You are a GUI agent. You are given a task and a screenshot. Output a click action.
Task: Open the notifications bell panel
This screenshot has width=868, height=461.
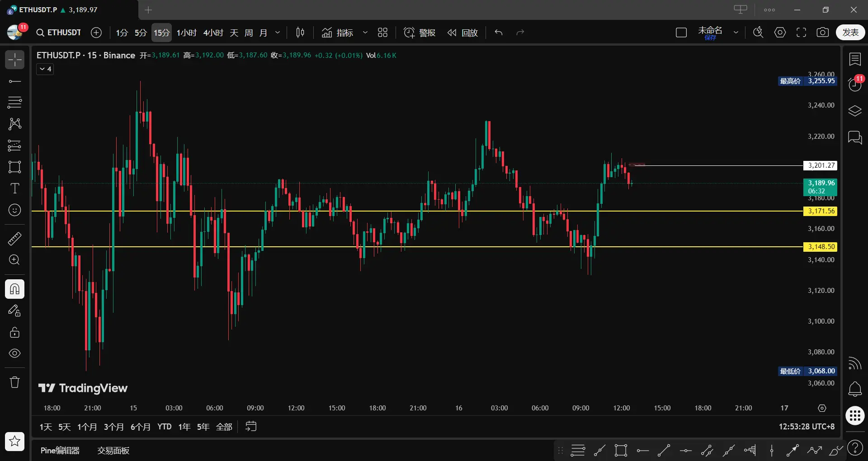[855, 389]
